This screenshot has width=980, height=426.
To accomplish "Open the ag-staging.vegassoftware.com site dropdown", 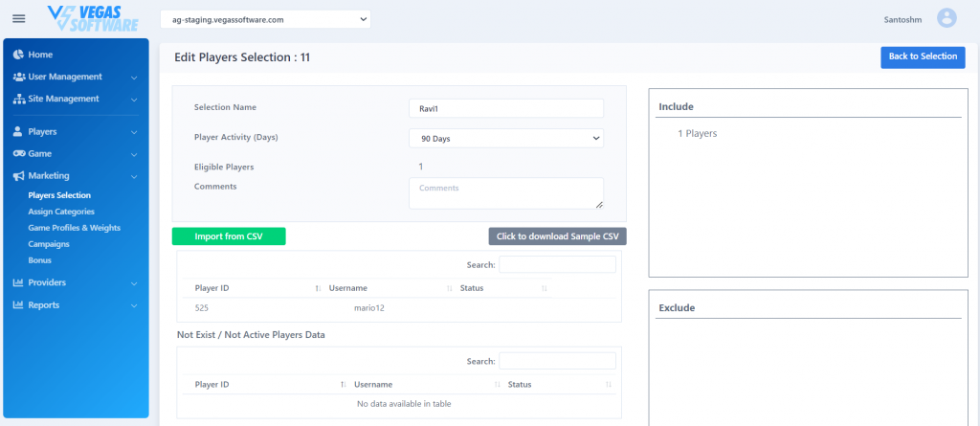I will [x=266, y=19].
